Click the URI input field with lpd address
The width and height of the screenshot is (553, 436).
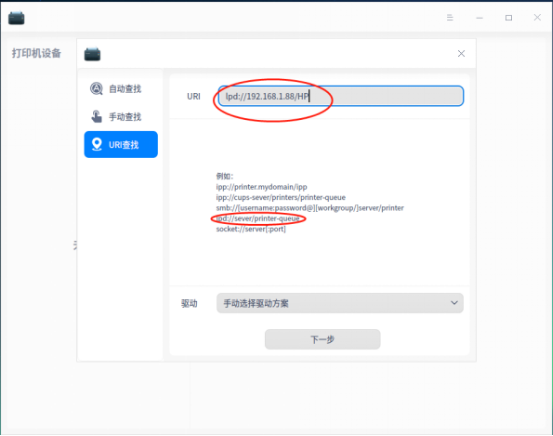pos(341,96)
